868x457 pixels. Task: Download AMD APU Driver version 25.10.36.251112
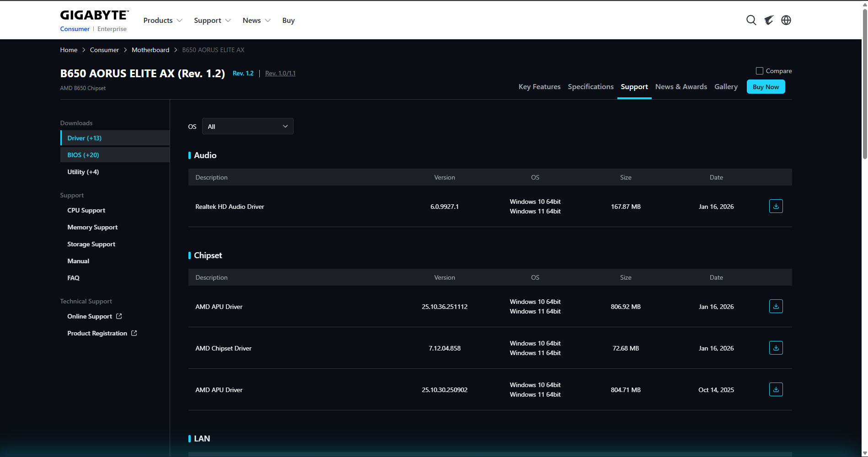(x=776, y=306)
